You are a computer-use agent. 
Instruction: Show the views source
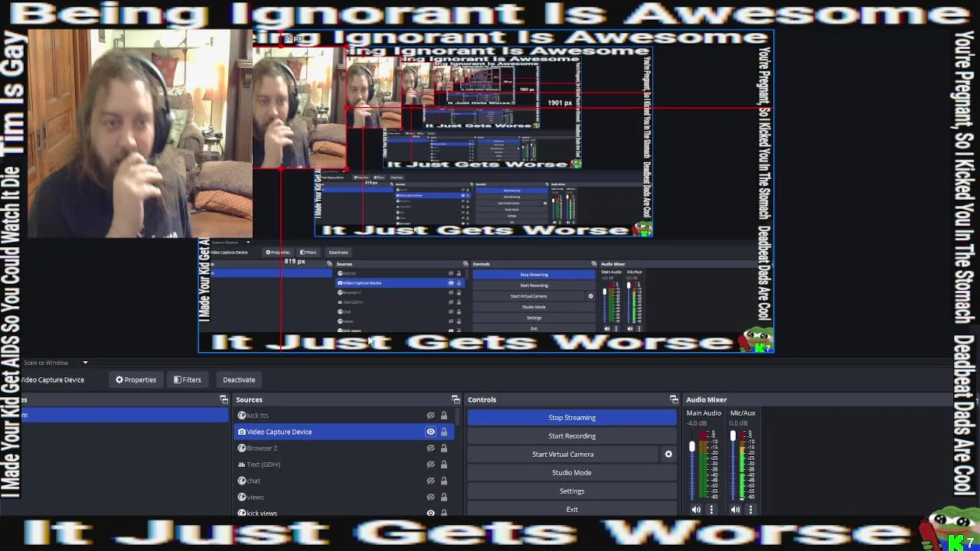click(x=430, y=497)
